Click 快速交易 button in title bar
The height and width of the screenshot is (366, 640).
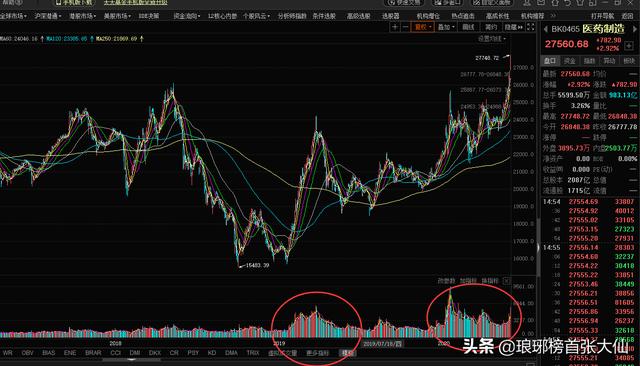click(405, 2)
